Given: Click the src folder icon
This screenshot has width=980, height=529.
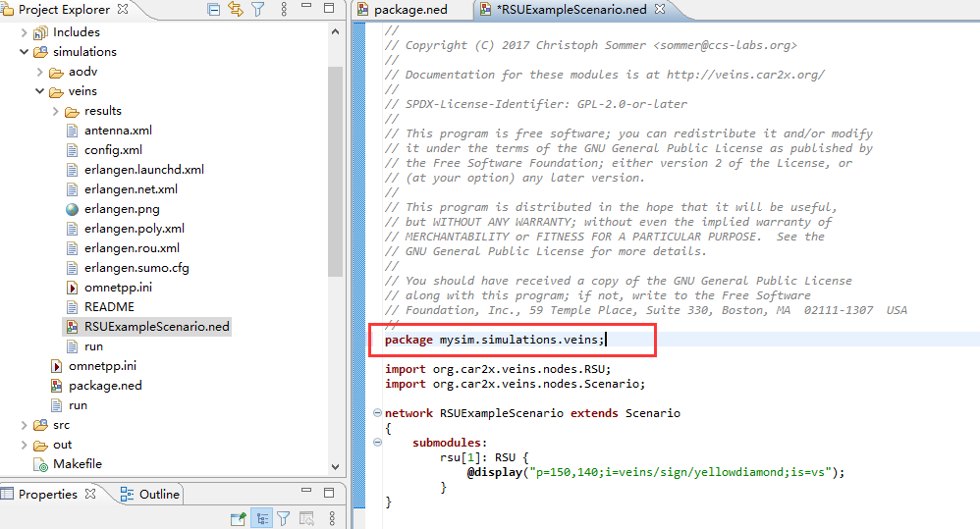Looking at the screenshot, I should (x=40, y=425).
